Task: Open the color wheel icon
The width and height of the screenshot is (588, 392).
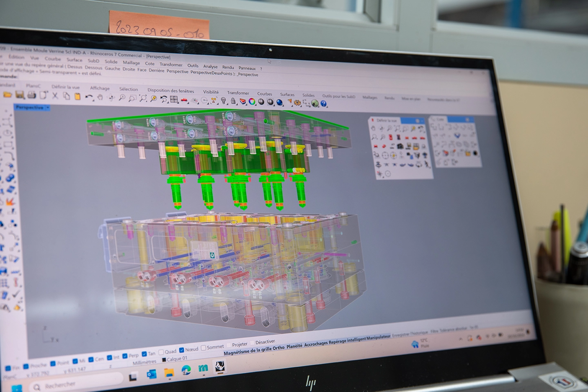Action: pyautogui.click(x=252, y=102)
